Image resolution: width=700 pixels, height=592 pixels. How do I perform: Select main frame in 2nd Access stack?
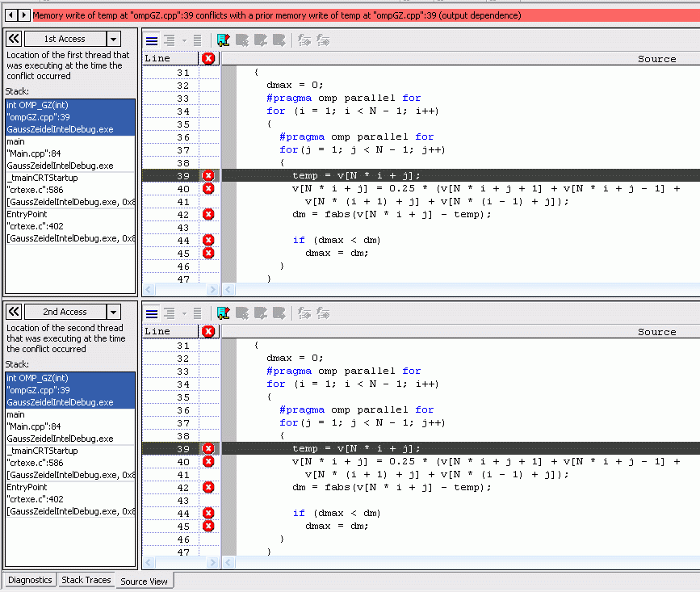[70, 426]
